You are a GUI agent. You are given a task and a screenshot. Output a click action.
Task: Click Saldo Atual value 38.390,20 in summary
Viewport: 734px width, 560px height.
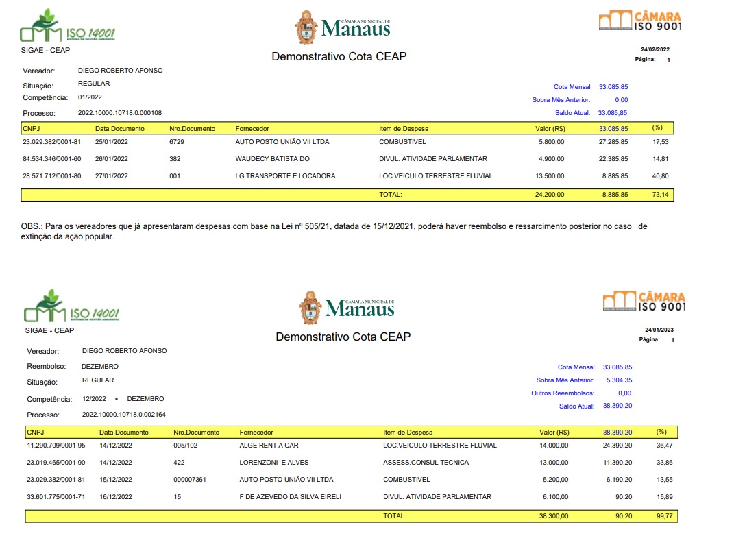click(617, 406)
